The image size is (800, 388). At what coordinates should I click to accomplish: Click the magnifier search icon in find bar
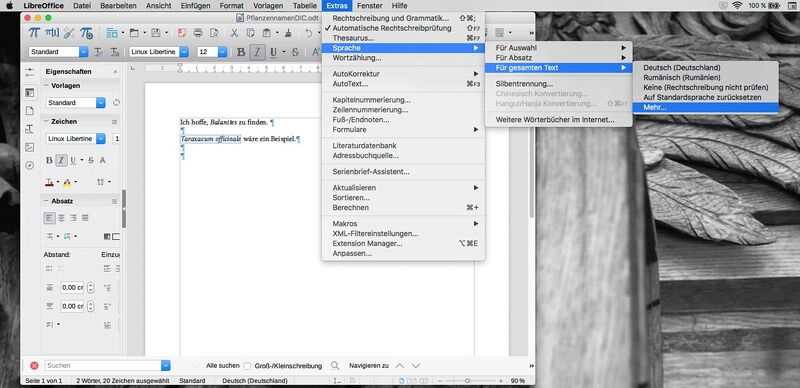click(x=335, y=366)
